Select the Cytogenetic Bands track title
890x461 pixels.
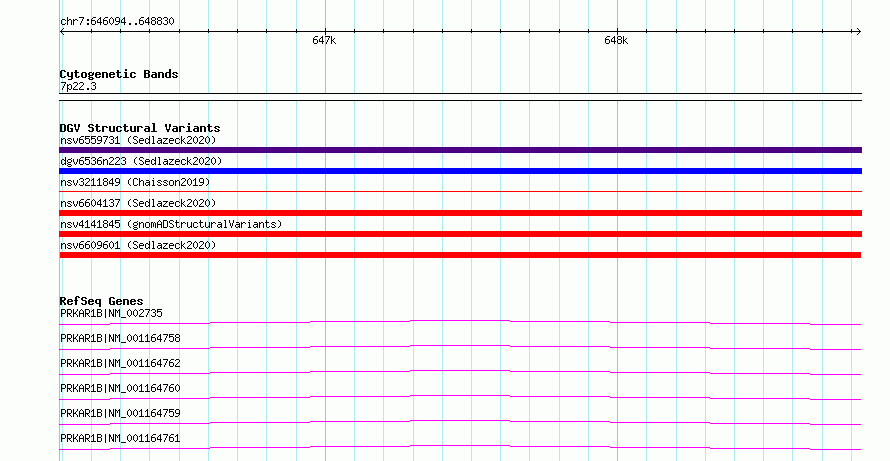coord(119,74)
